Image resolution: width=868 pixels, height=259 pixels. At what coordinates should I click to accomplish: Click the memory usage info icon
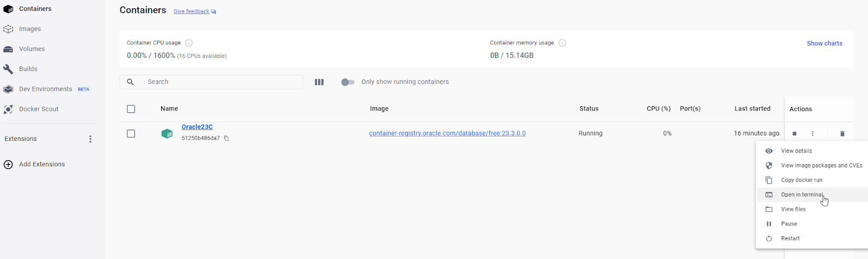[x=562, y=43]
